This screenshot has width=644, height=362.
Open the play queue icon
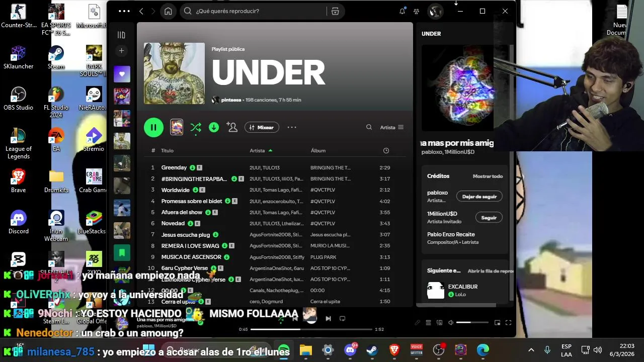coord(428,323)
